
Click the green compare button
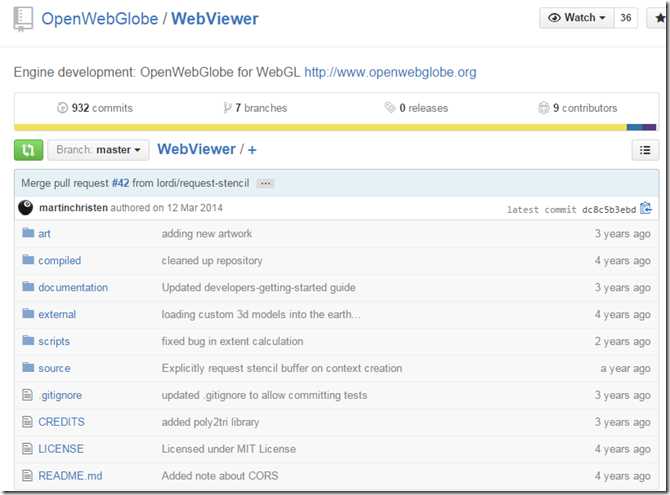pos(28,150)
